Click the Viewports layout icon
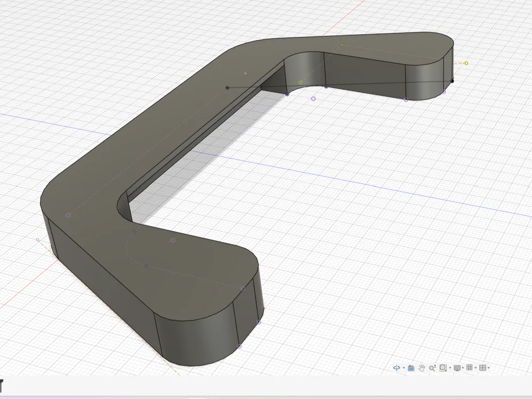 coord(483,368)
